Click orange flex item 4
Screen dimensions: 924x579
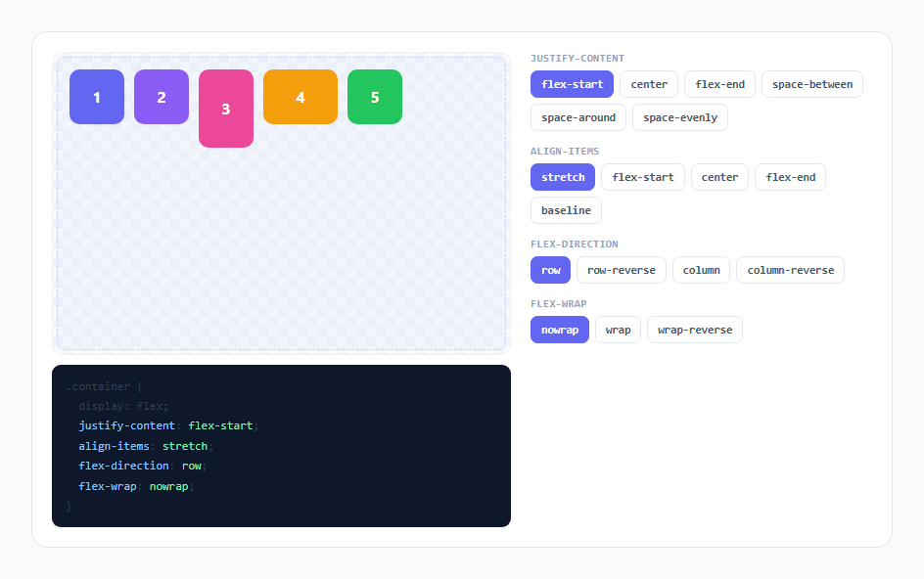point(300,97)
